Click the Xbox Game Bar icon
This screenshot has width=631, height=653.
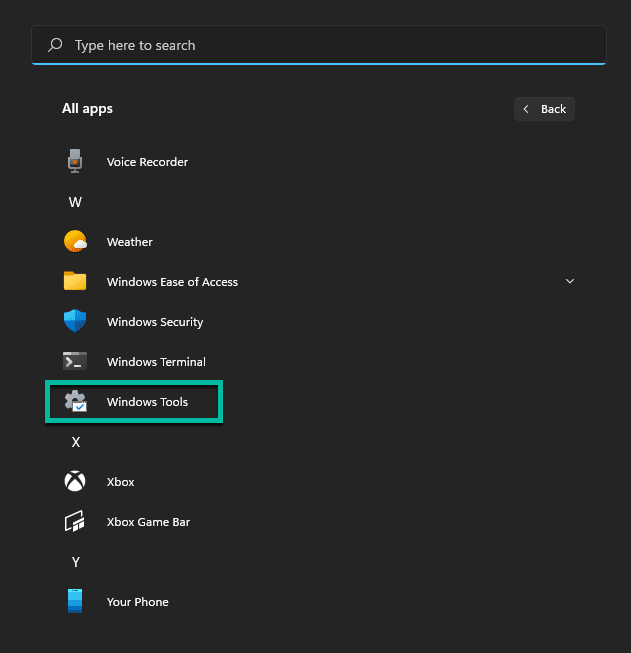point(75,521)
